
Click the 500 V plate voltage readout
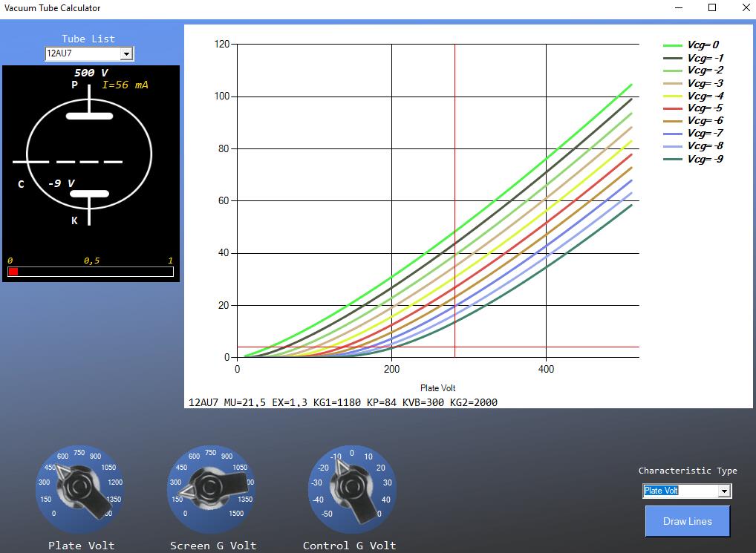click(x=91, y=73)
